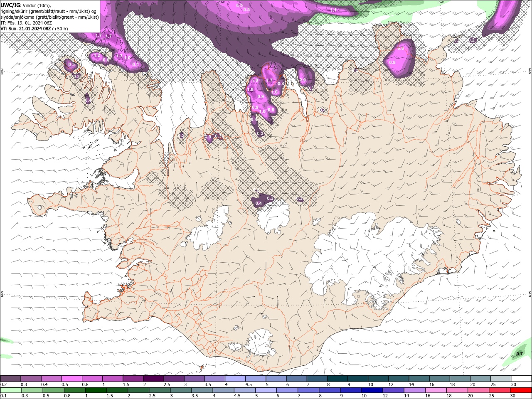Pick the lower scale swatch starting at 4
The image size is (532, 399).
point(223,390)
